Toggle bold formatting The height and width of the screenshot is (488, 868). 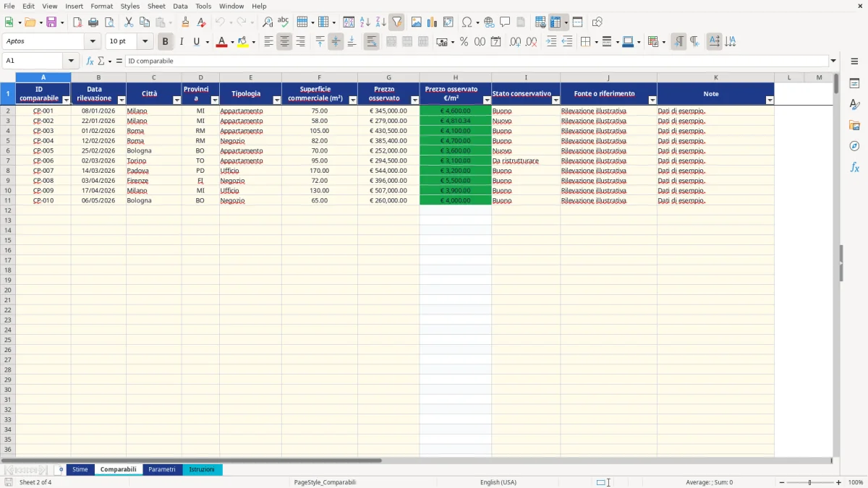click(x=166, y=42)
